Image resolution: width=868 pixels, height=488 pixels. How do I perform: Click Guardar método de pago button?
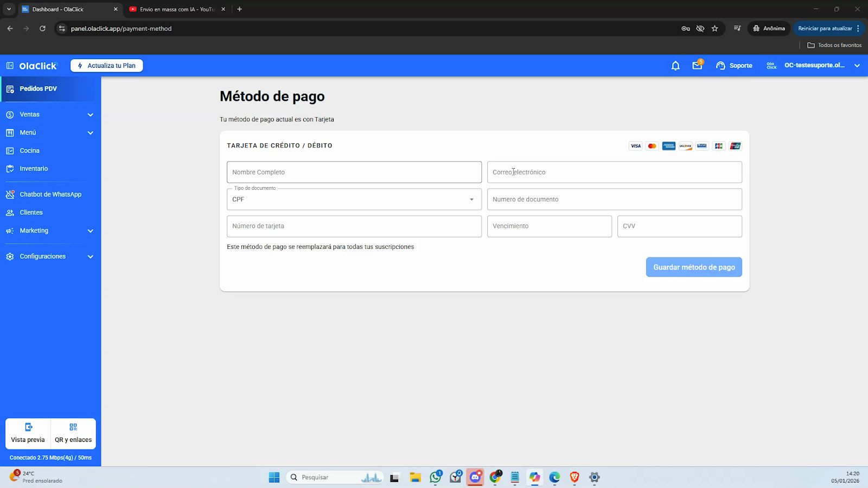pyautogui.click(x=694, y=267)
